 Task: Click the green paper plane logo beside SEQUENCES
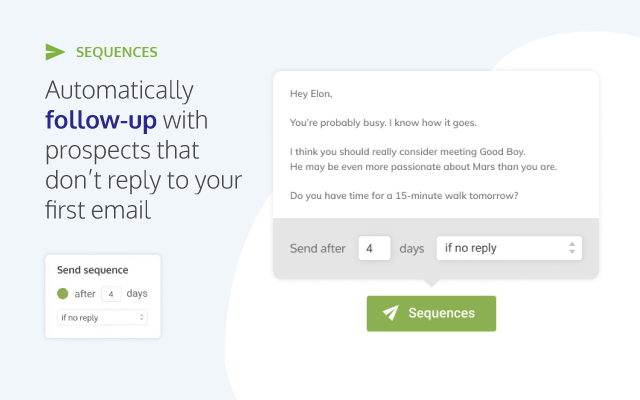(55, 52)
